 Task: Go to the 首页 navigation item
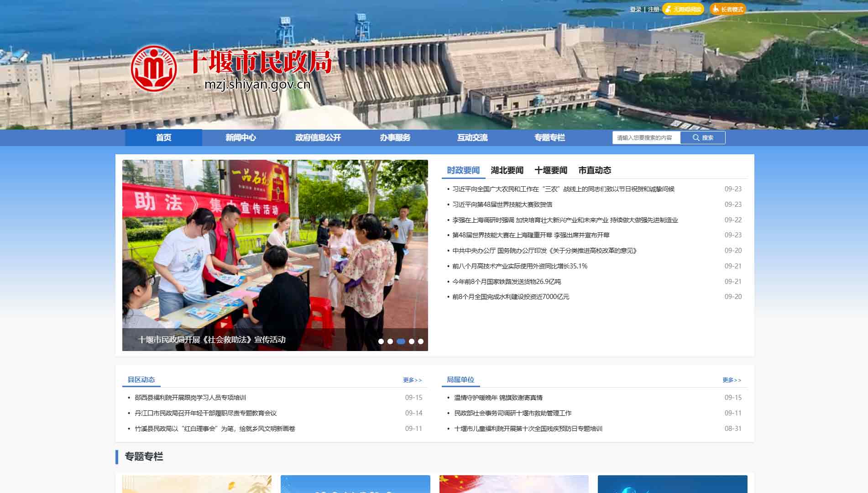click(x=163, y=137)
